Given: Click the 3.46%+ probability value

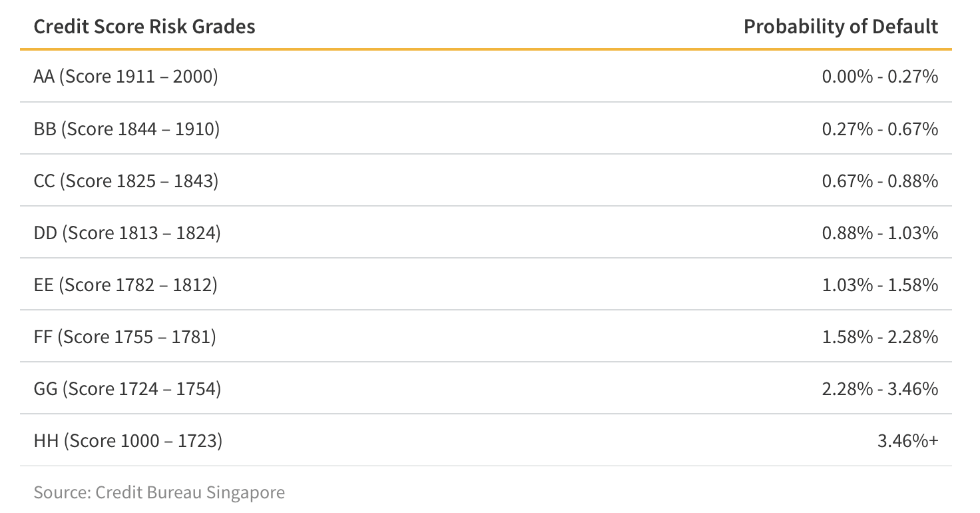Looking at the screenshot, I should 907,440.
